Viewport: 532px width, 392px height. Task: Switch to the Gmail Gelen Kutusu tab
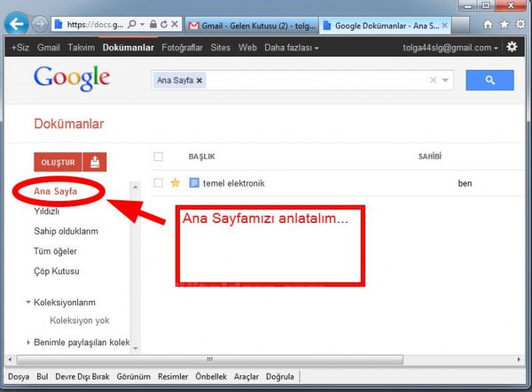tap(251, 26)
